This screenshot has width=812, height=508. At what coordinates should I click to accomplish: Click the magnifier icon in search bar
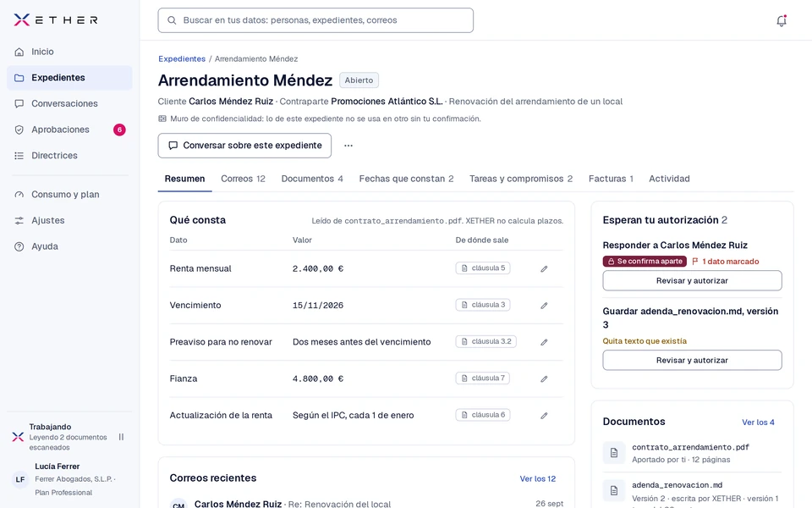(172, 20)
